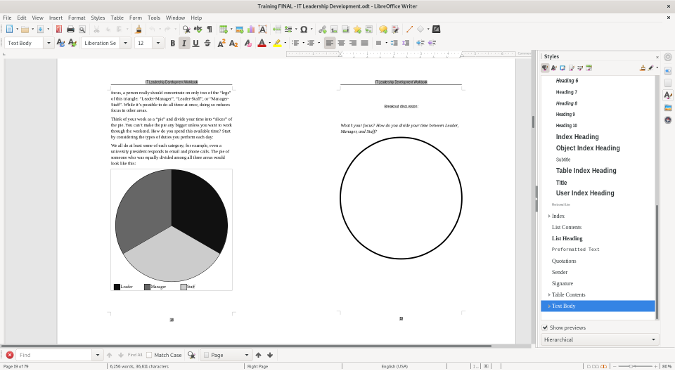Click the Insert Page Break icon

277,29
